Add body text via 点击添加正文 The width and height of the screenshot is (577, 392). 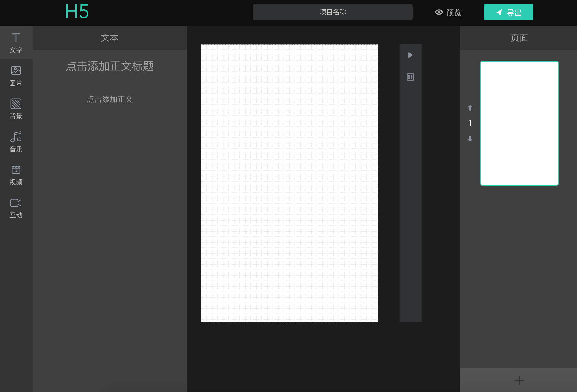click(x=110, y=99)
